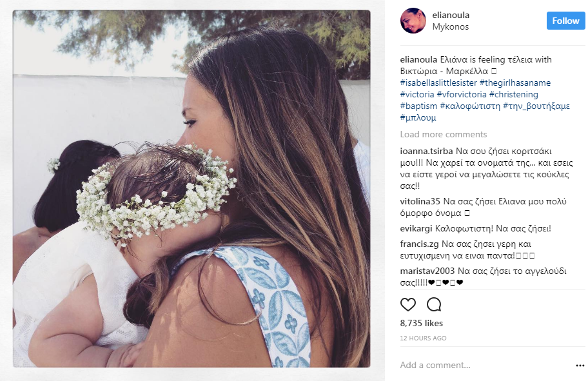Open comment speech bubble icon

point(434,304)
